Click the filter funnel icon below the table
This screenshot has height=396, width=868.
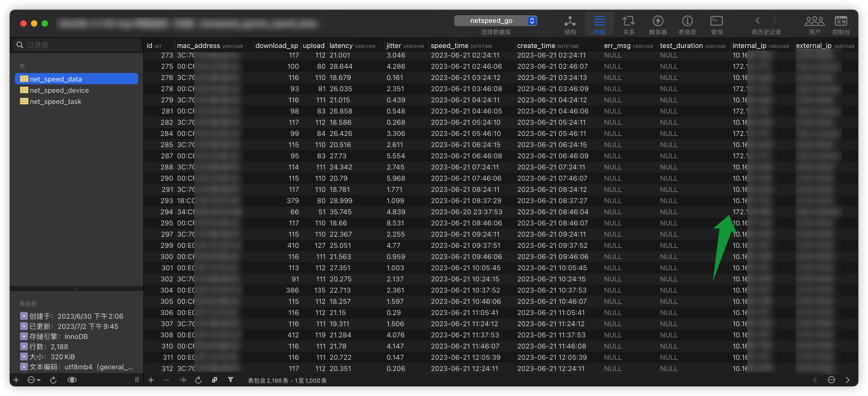(x=231, y=380)
